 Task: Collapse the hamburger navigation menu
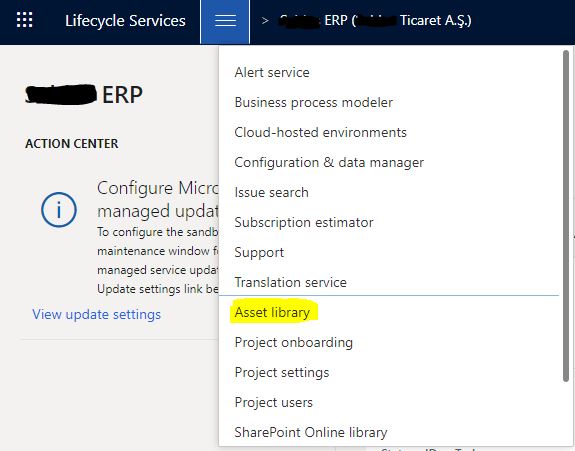pos(225,22)
